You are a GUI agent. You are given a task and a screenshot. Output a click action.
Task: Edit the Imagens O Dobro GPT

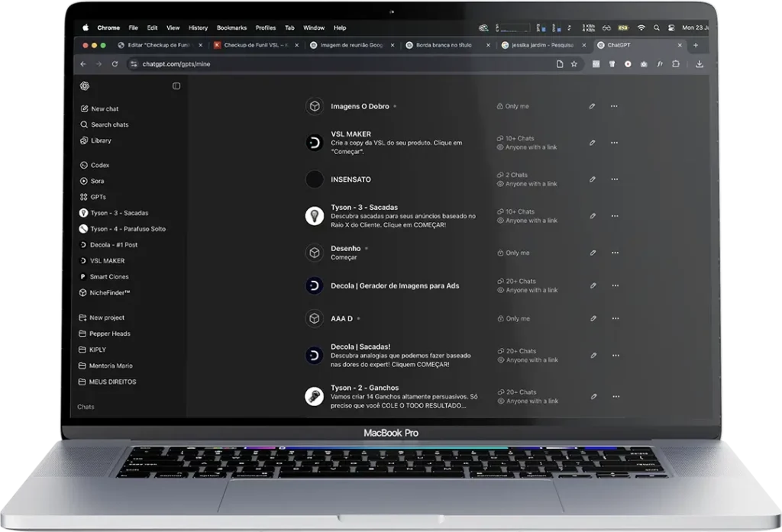(x=592, y=106)
